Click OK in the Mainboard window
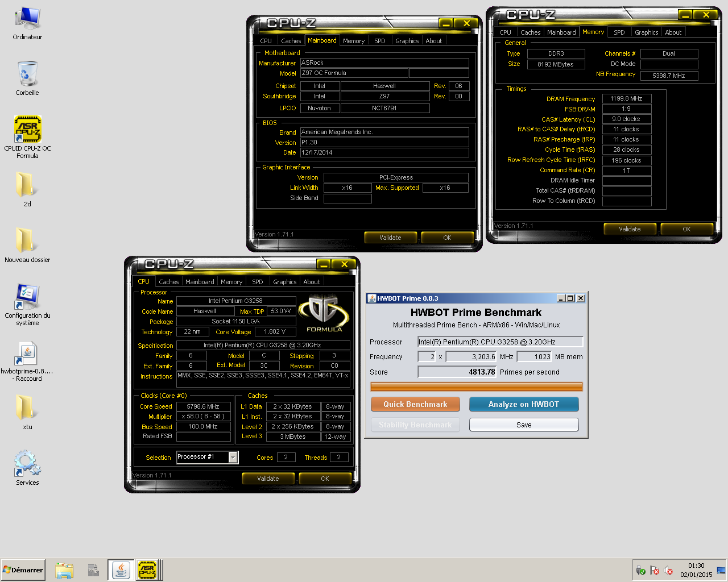 pyautogui.click(x=447, y=238)
